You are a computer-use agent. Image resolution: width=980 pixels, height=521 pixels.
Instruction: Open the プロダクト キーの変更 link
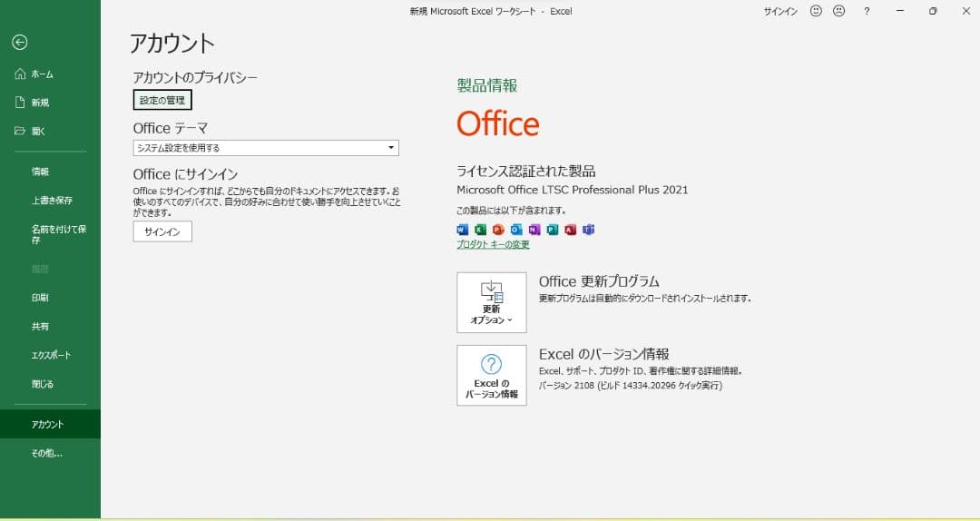(x=493, y=244)
